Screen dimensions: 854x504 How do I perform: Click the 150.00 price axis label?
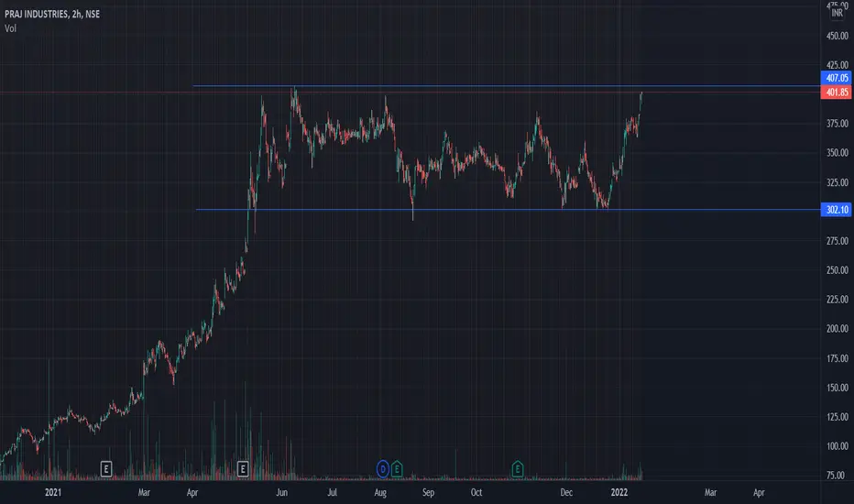click(838, 388)
